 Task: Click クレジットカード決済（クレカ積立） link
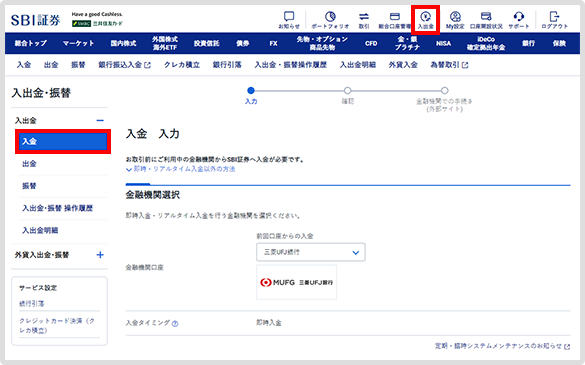[57, 325]
